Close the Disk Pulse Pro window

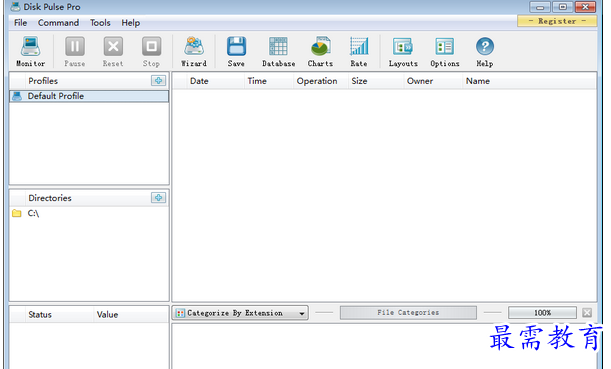point(585,7)
